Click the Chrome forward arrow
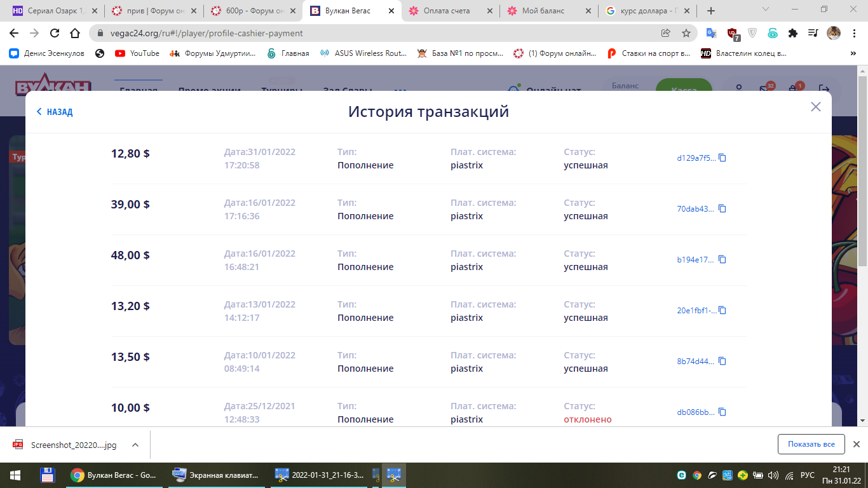The image size is (868, 488). 34,33
